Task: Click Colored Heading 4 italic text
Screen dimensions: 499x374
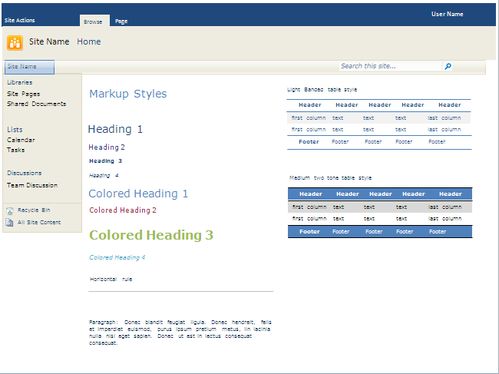Action: coord(117,257)
